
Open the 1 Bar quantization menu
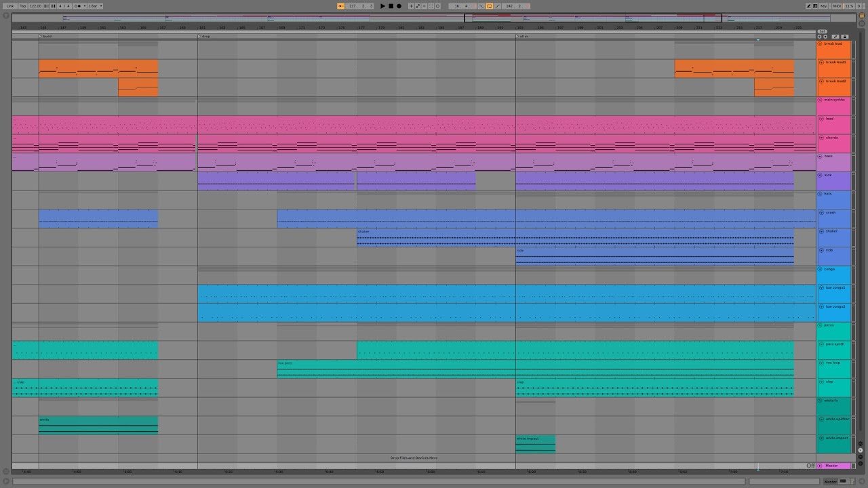coord(95,6)
